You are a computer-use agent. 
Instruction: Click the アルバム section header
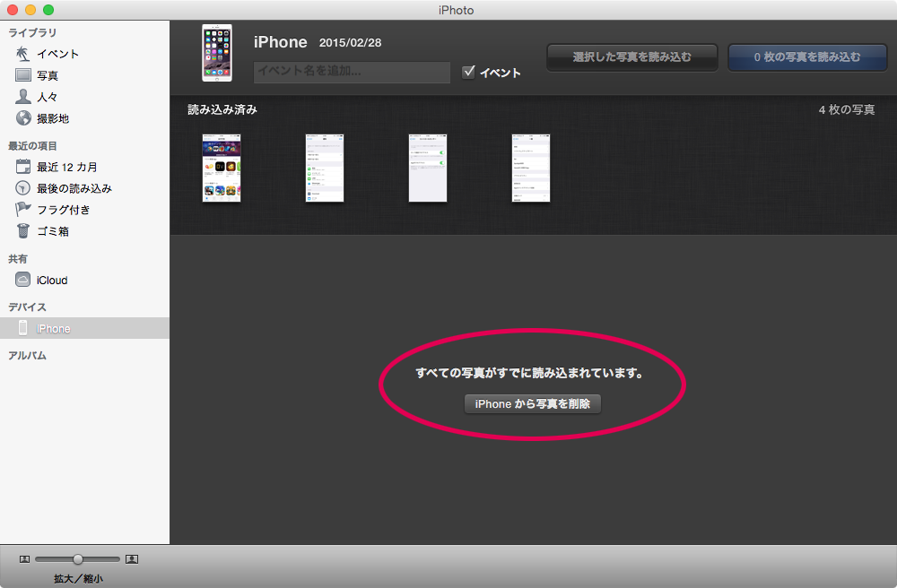(x=27, y=356)
